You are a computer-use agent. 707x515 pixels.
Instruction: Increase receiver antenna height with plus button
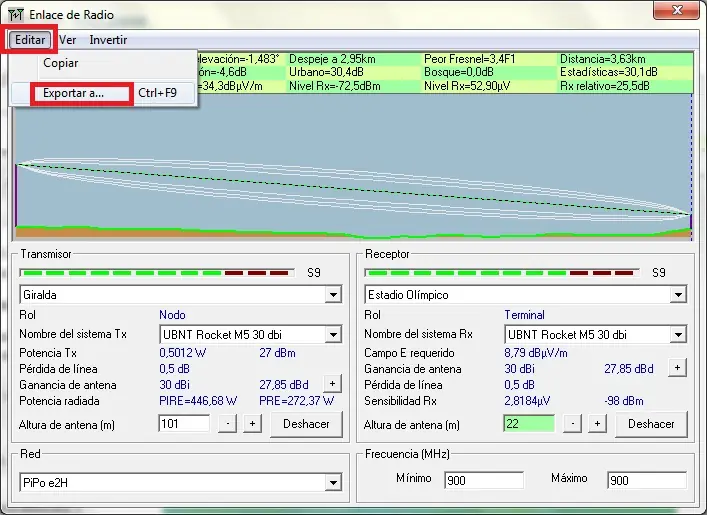click(x=597, y=424)
